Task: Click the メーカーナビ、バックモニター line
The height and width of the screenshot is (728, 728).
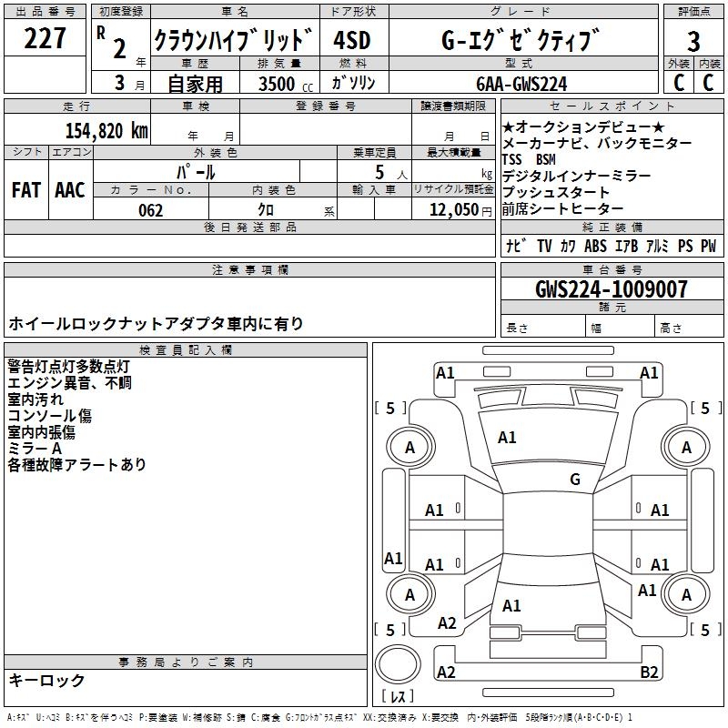Action: pos(597,143)
